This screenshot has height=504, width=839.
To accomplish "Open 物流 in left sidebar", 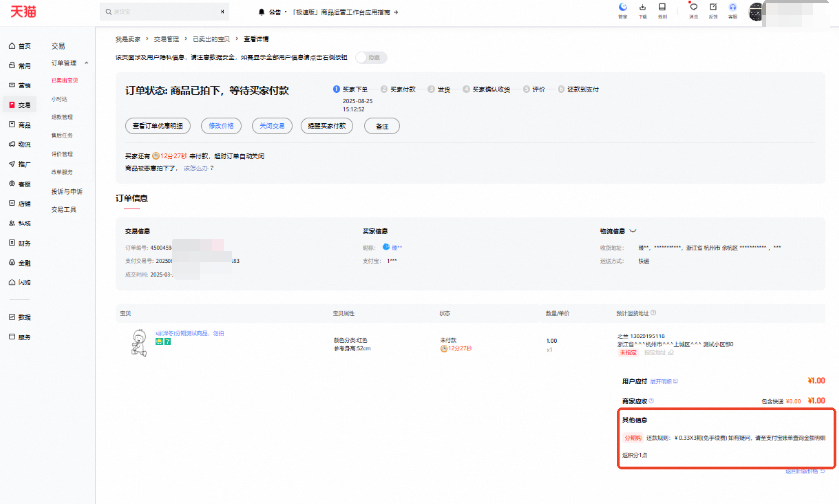I will point(20,144).
